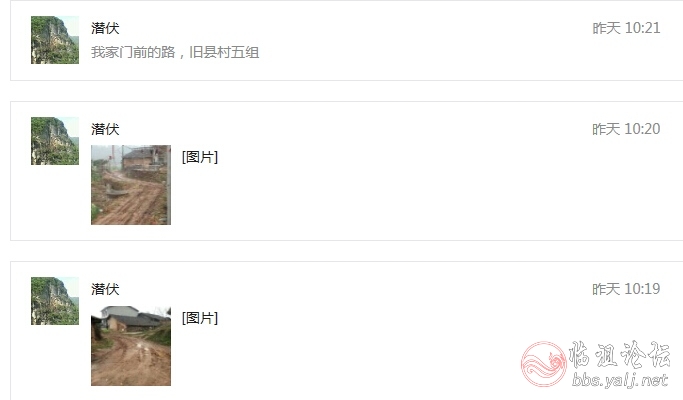The height and width of the screenshot is (400, 683).
Task: Click the timestamp 昨天 10:20
Action: (x=626, y=129)
